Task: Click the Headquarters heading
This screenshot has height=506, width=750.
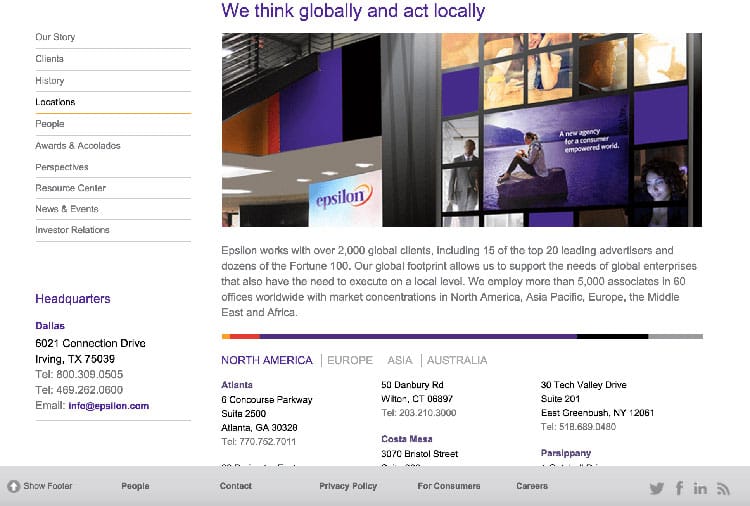Action: point(73,299)
